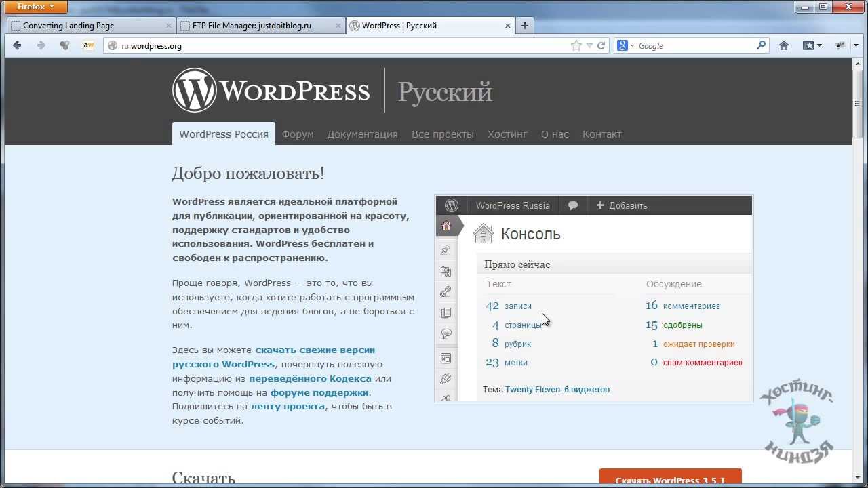Image resolution: width=868 pixels, height=488 pixels.
Task: Open the Хостинг menu item
Action: 507,134
